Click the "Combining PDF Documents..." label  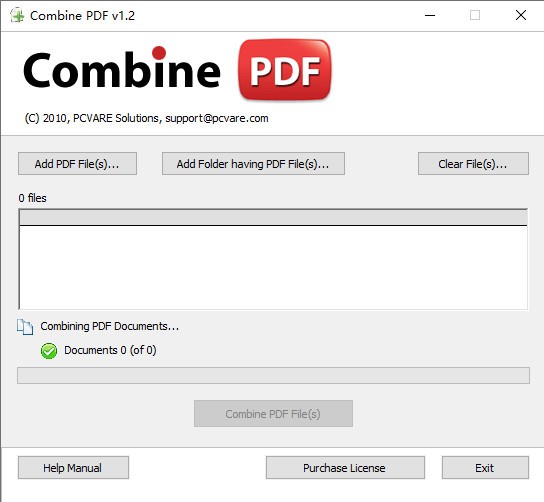[x=110, y=326]
